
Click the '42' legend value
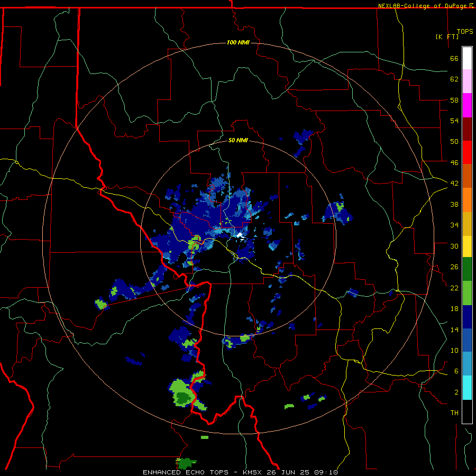tap(454, 184)
